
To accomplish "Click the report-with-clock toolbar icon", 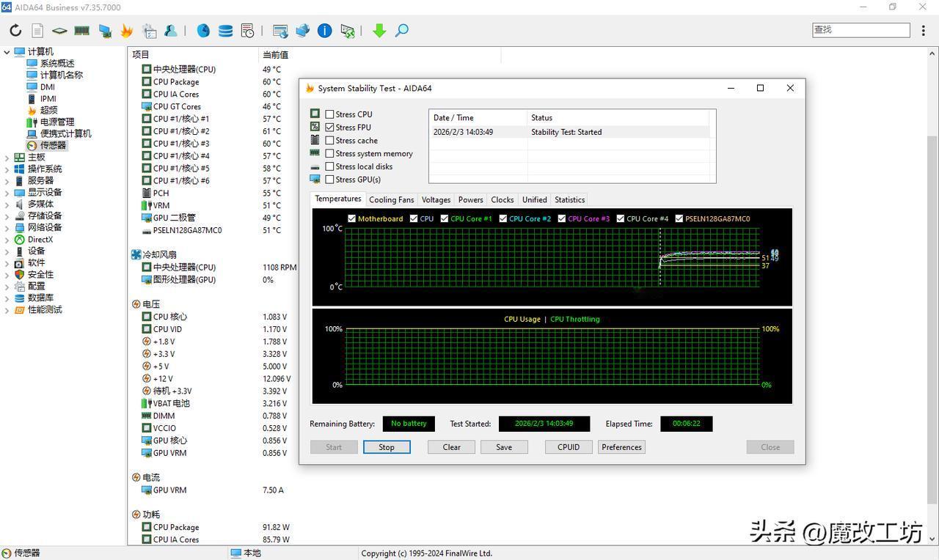I will click(x=248, y=31).
